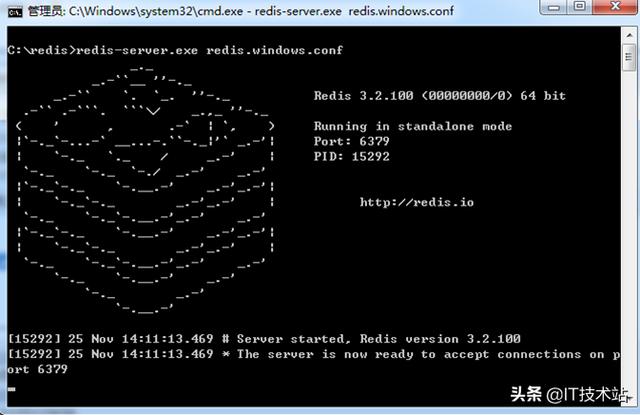Click 'The server is now ready' log line
Screen dimensions: 640x415
click(x=314, y=354)
